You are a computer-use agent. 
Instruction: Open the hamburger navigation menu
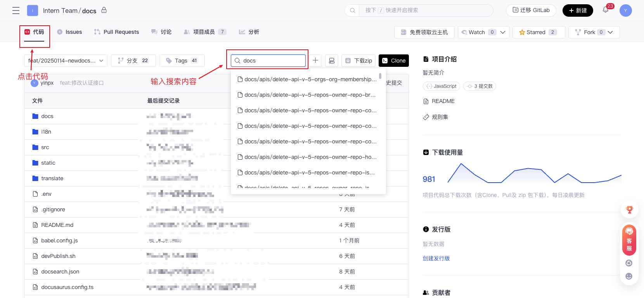16,10
